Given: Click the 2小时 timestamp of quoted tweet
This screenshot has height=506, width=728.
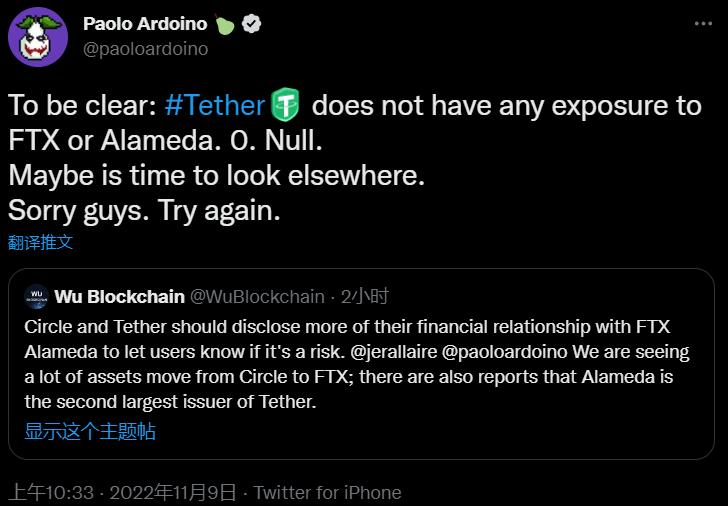Looking at the screenshot, I should (x=365, y=297).
